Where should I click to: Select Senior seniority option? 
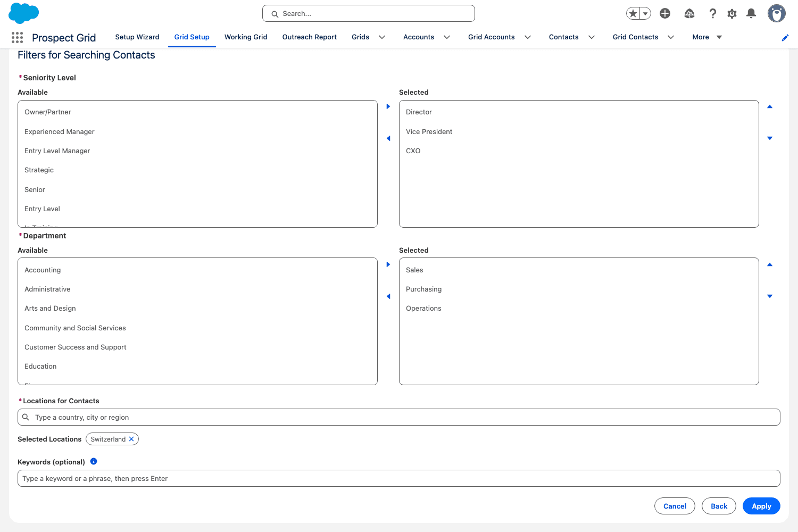click(x=197, y=189)
